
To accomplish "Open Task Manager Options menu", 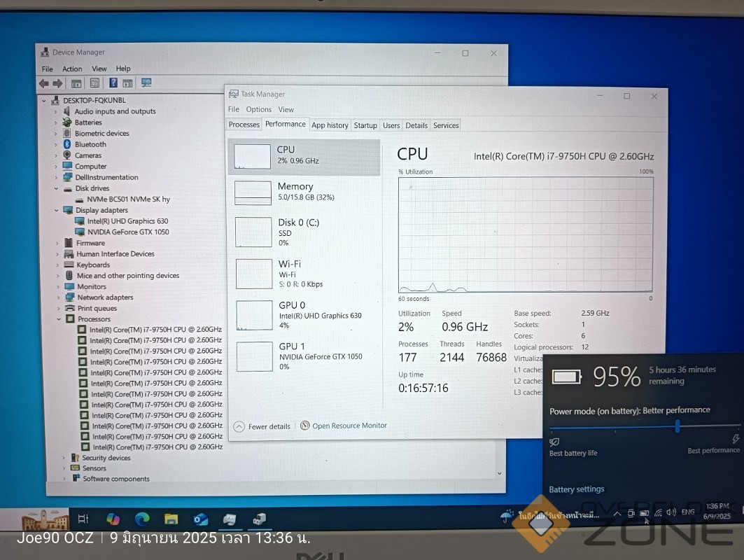I will pos(258,109).
